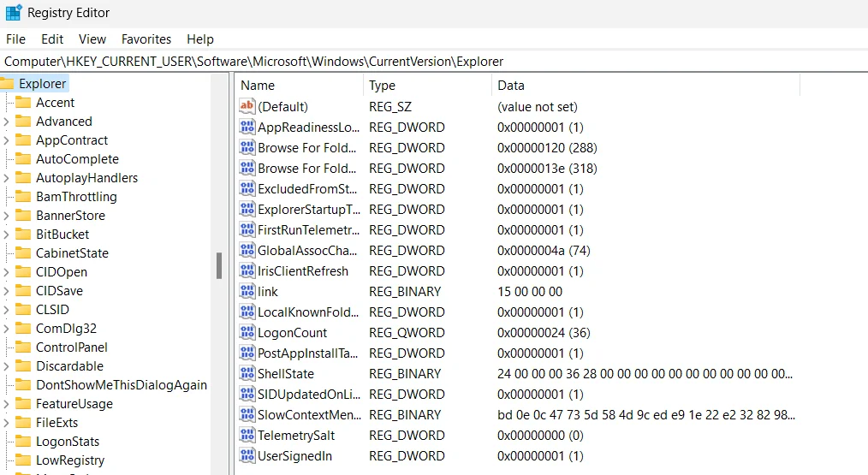The height and width of the screenshot is (475, 868).
Task: Click the PostAppInstallTa... value icon
Action: tap(247, 352)
